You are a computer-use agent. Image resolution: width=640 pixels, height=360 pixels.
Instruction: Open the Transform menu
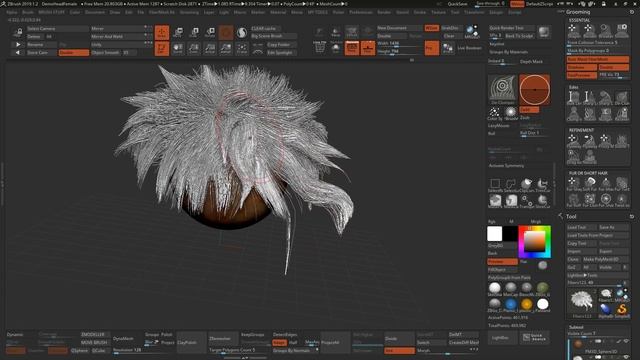pyautogui.click(x=474, y=12)
